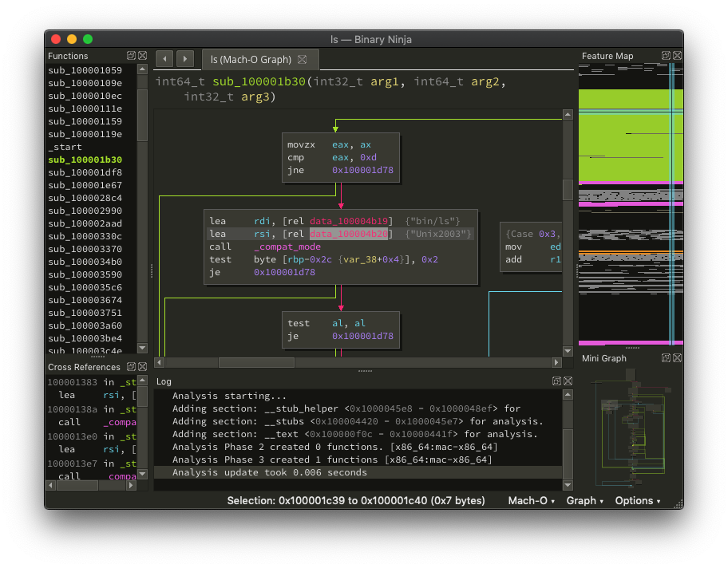Undock the Mini Graph panel

click(x=666, y=358)
